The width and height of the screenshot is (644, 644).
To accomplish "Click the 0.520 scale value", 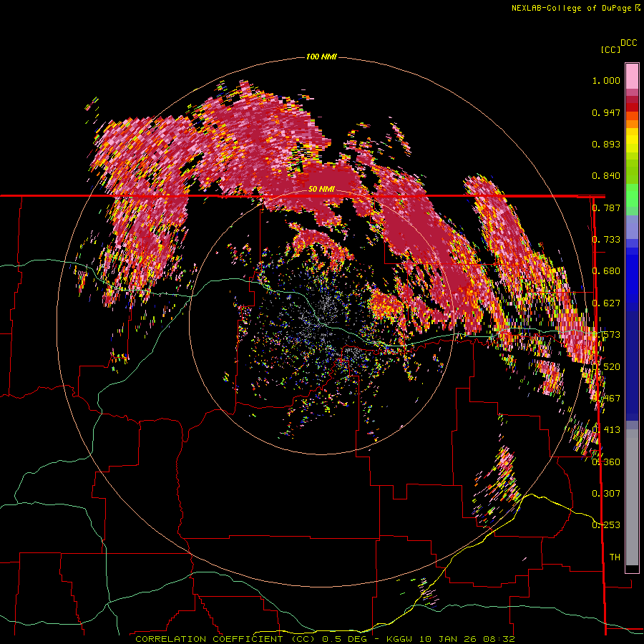I will point(606,367).
